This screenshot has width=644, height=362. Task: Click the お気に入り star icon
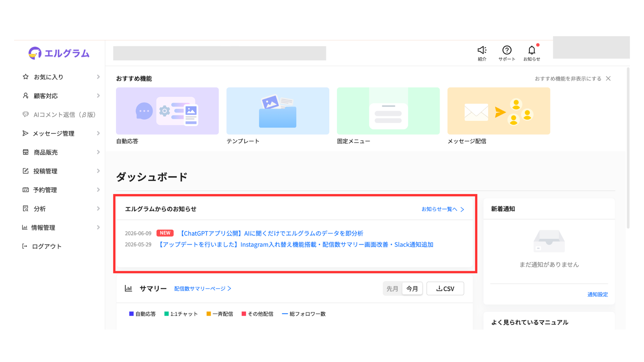coord(25,77)
